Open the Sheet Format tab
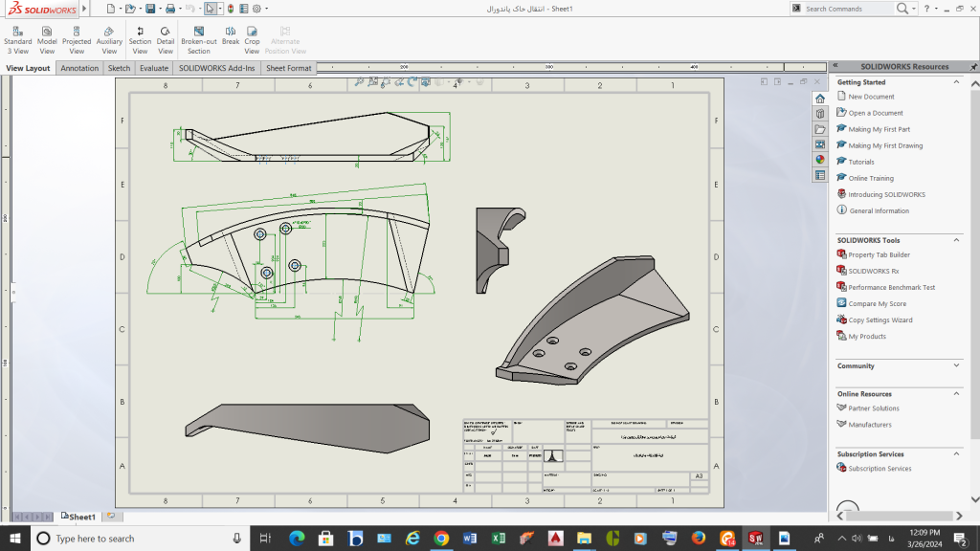The width and height of the screenshot is (980, 551). [x=288, y=68]
